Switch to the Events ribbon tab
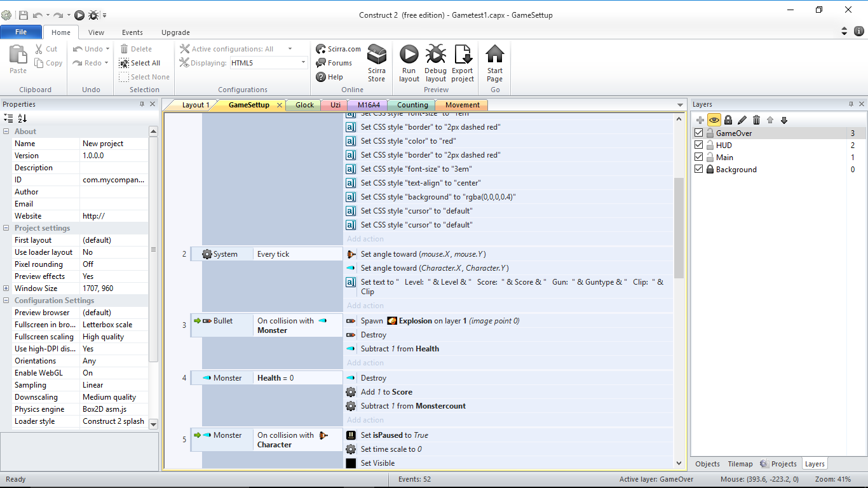 tap(132, 32)
